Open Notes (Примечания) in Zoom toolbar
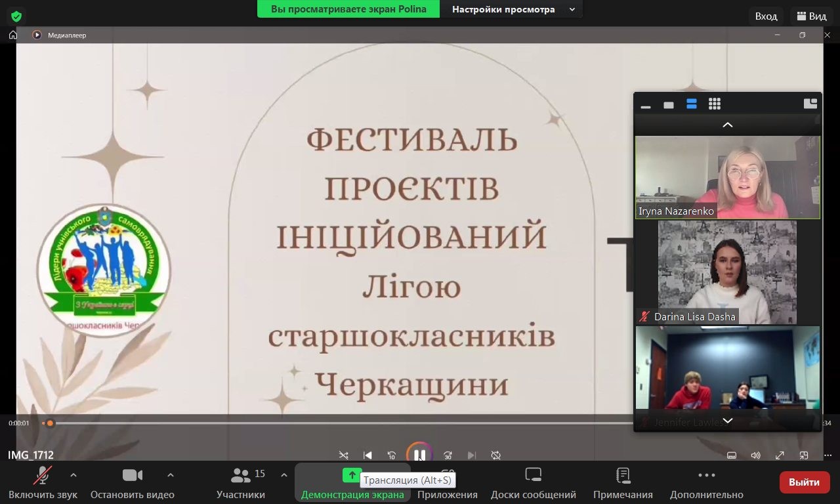Screen dimensions: 840x504 click(623, 483)
